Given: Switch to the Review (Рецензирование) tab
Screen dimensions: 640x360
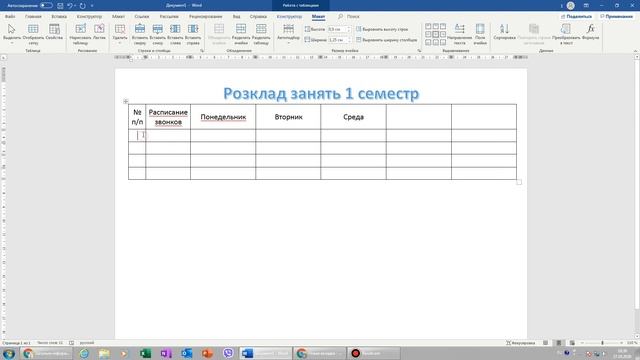Looking at the screenshot, I should (205, 16).
